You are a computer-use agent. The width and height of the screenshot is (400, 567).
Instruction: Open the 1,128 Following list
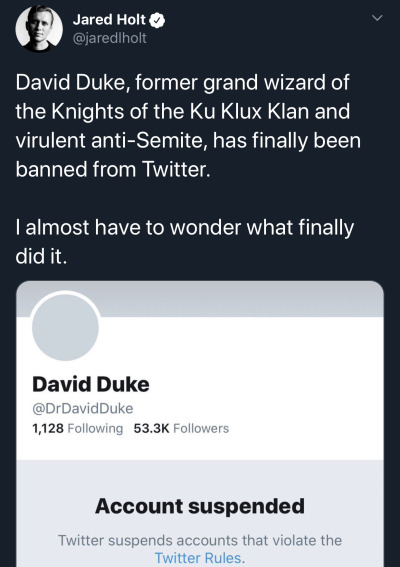(78, 429)
